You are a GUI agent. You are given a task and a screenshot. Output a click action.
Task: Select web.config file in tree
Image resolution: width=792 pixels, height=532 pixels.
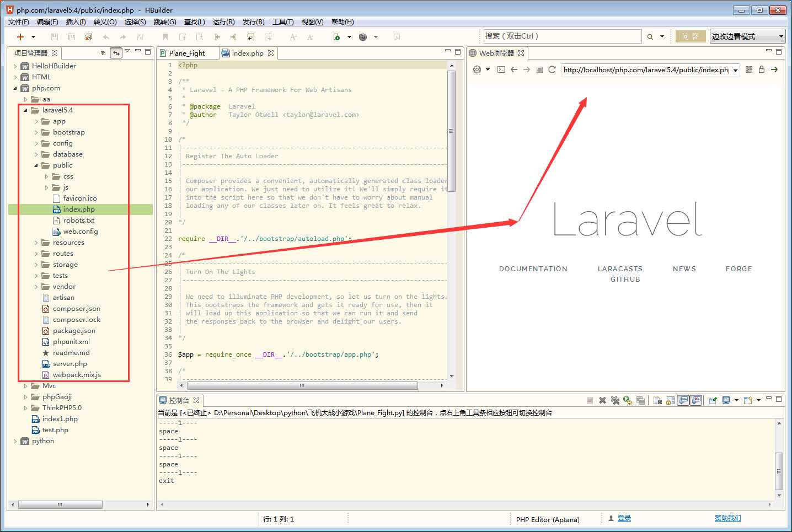click(x=81, y=232)
